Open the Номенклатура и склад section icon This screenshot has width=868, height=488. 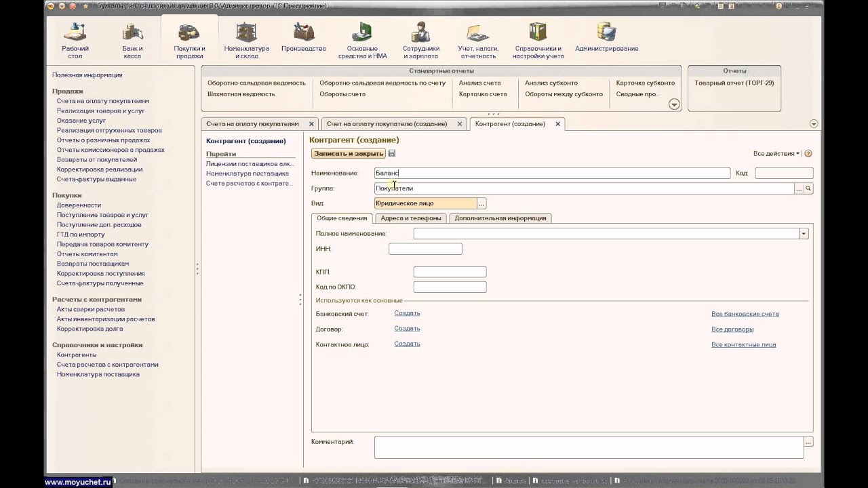[x=247, y=41]
